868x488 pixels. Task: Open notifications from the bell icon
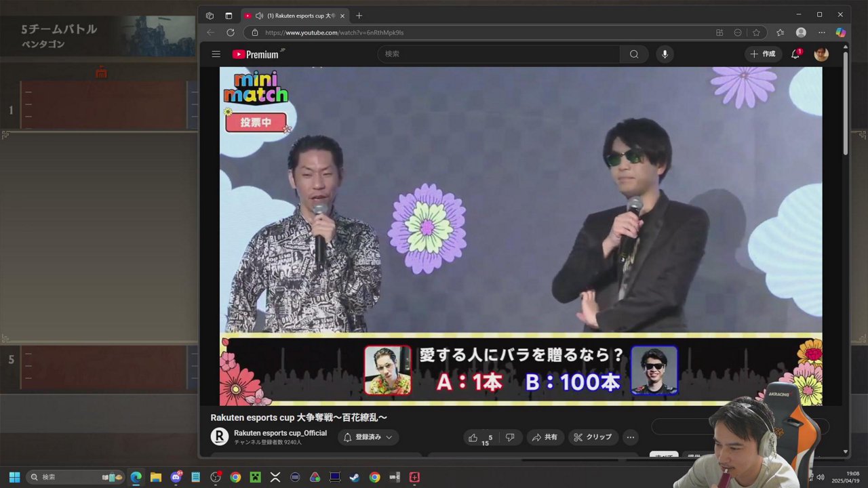tap(795, 54)
